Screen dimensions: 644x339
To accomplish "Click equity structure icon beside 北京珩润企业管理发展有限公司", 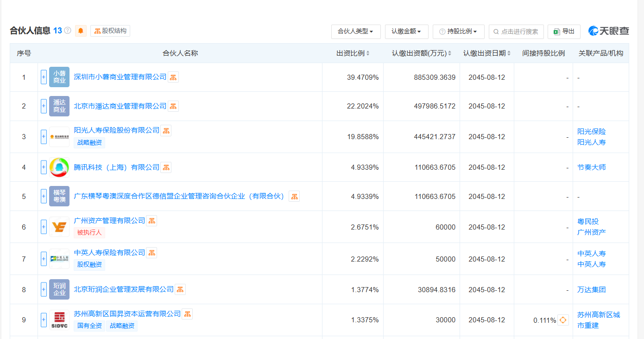I will 180,290.
